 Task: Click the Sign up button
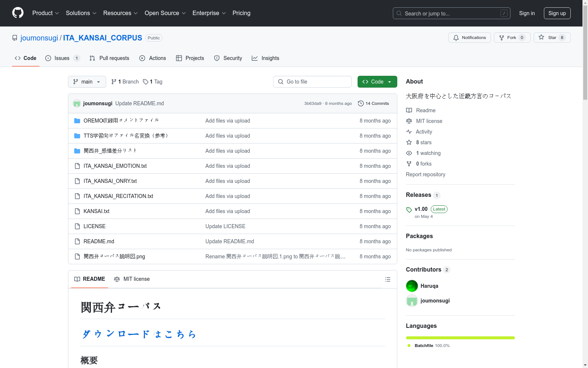557,13
